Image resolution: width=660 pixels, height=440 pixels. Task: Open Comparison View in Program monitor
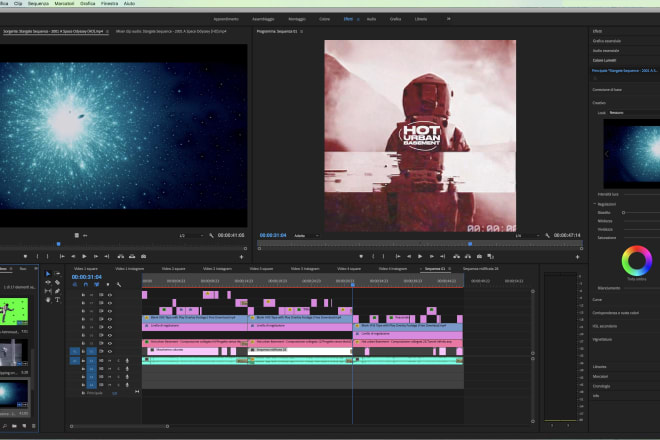click(490, 256)
